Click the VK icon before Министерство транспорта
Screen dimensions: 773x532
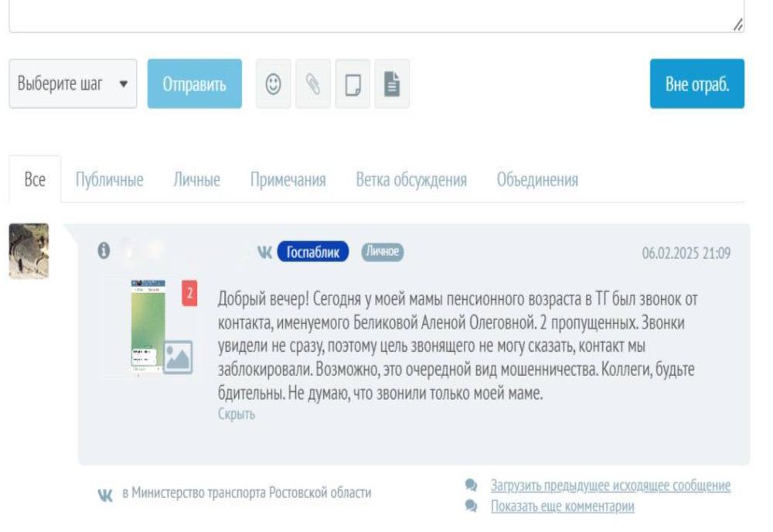pyautogui.click(x=104, y=494)
